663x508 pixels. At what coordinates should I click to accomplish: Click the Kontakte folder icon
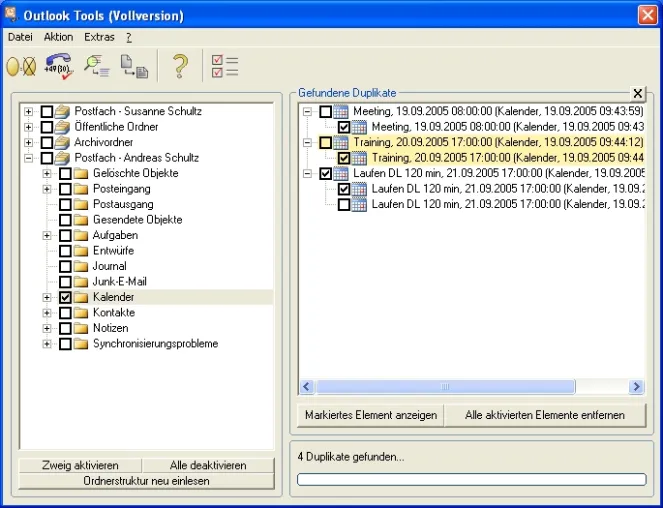pos(80,313)
